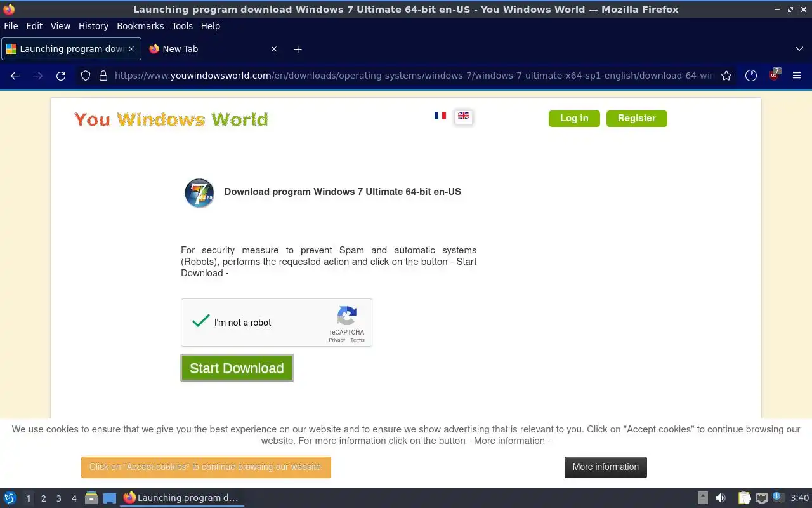This screenshot has height=508, width=812.
Task: Toggle the I'm not a robot checkbox
Action: point(201,321)
